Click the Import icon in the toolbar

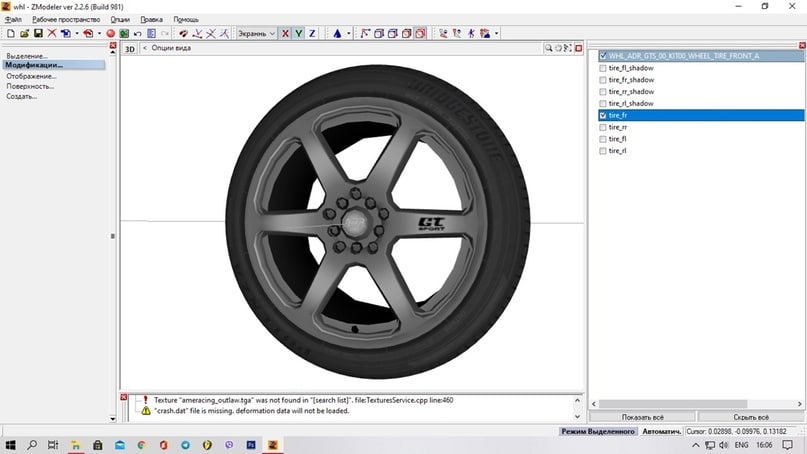65,33
